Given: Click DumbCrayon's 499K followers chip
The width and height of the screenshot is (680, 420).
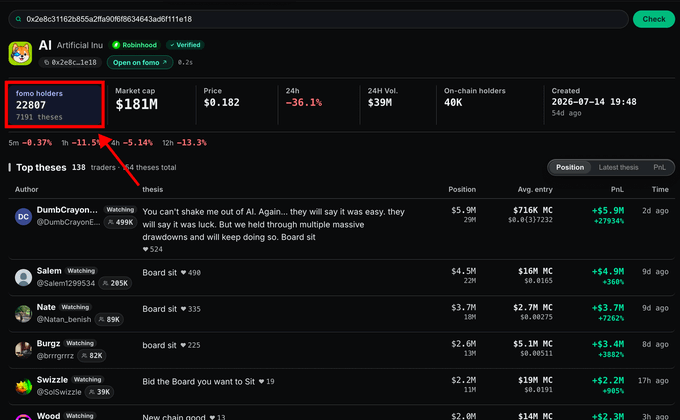Looking at the screenshot, I should 120,223.
